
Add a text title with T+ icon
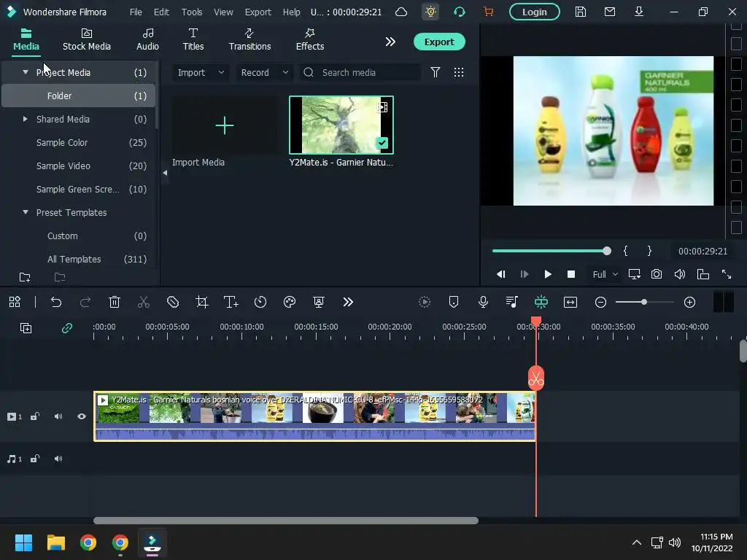click(x=231, y=302)
